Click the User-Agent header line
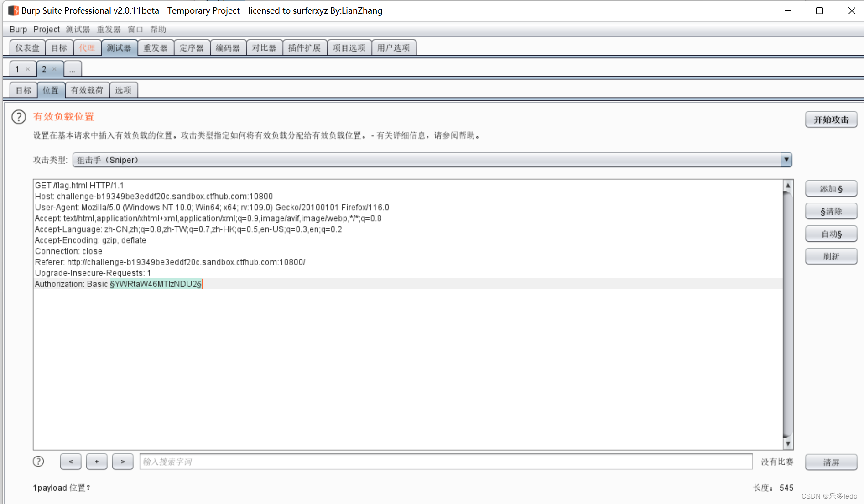 click(x=212, y=207)
